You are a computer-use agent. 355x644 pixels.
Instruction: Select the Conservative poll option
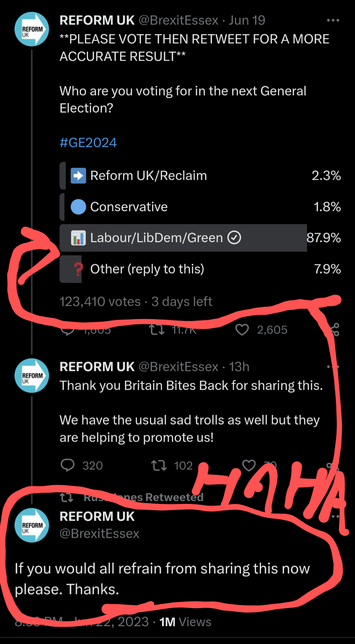pyautogui.click(x=129, y=207)
